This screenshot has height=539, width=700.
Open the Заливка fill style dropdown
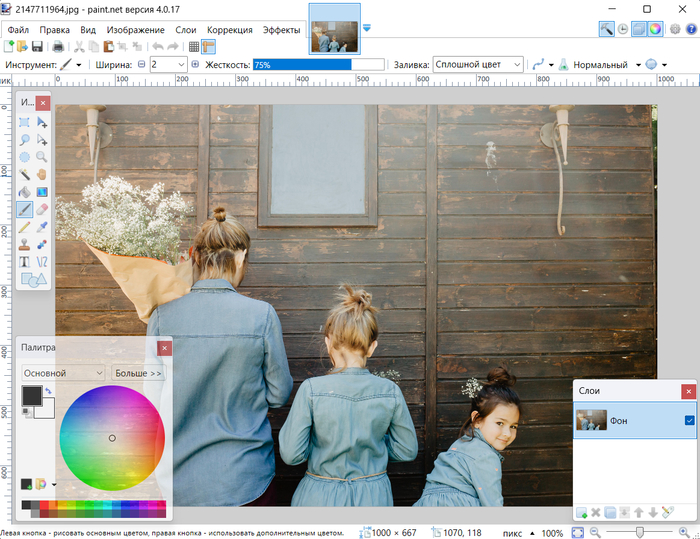point(479,64)
